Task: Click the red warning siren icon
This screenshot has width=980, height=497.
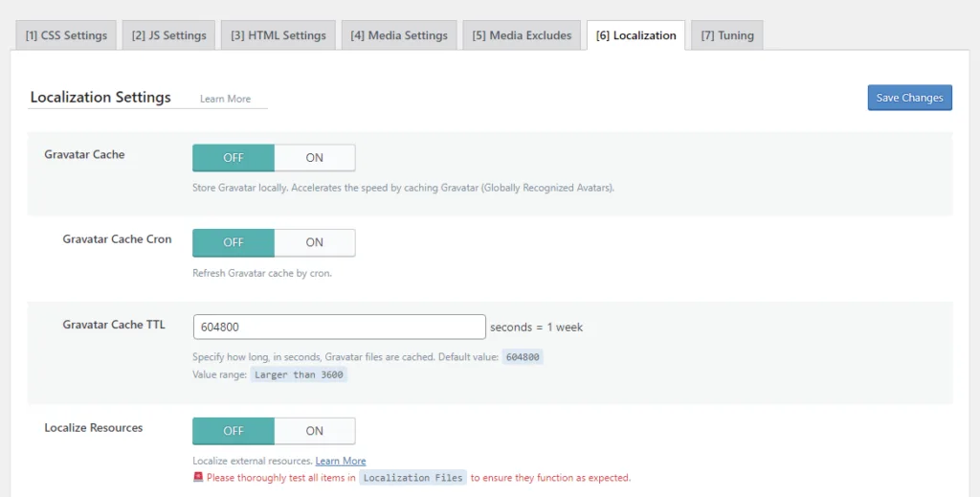Action: (198, 477)
